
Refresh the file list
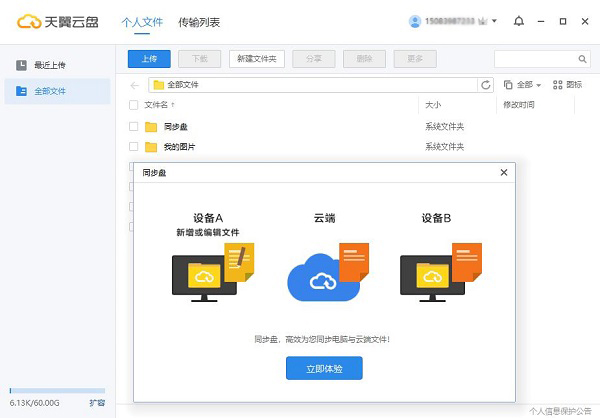point(486,85)
